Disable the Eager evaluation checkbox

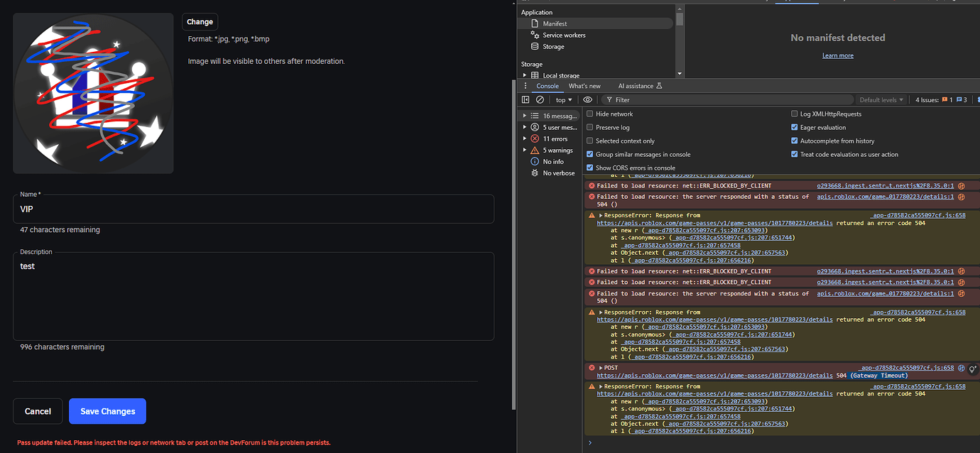tap(795, 128)
